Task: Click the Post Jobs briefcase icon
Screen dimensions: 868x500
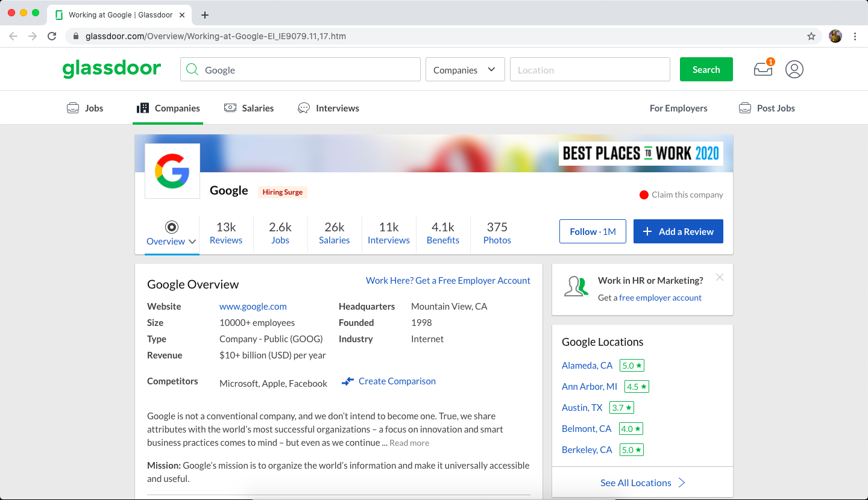Action: click(x=745, y=108)
